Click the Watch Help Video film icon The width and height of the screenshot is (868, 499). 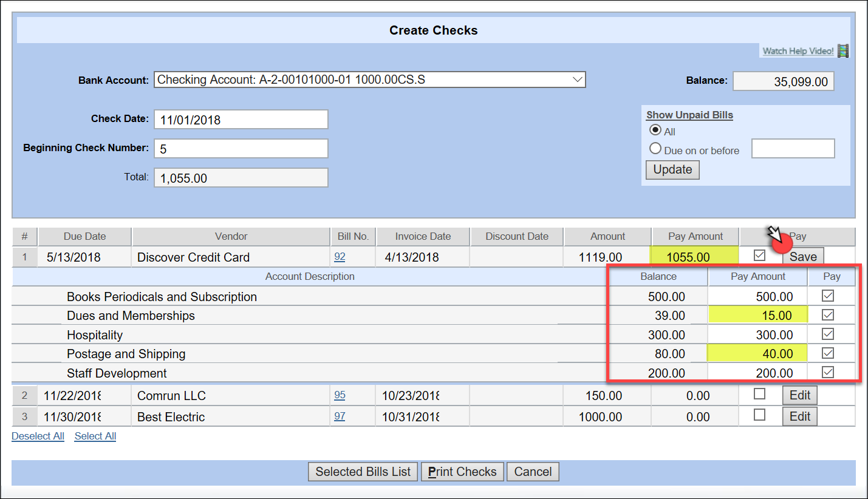[842, 51]
